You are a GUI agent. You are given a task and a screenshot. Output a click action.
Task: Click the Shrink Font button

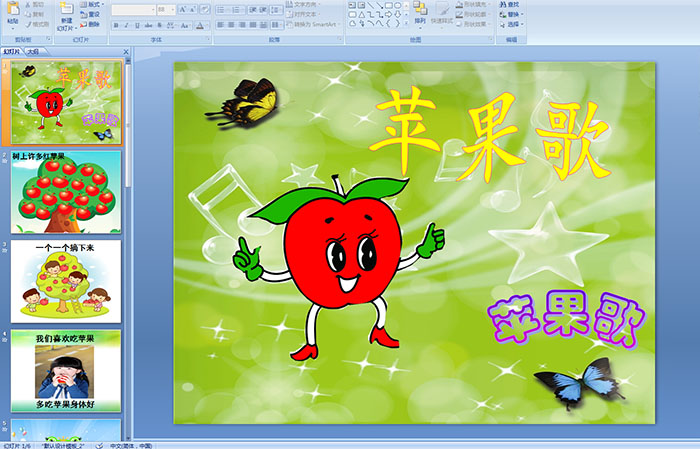point(193,10)
